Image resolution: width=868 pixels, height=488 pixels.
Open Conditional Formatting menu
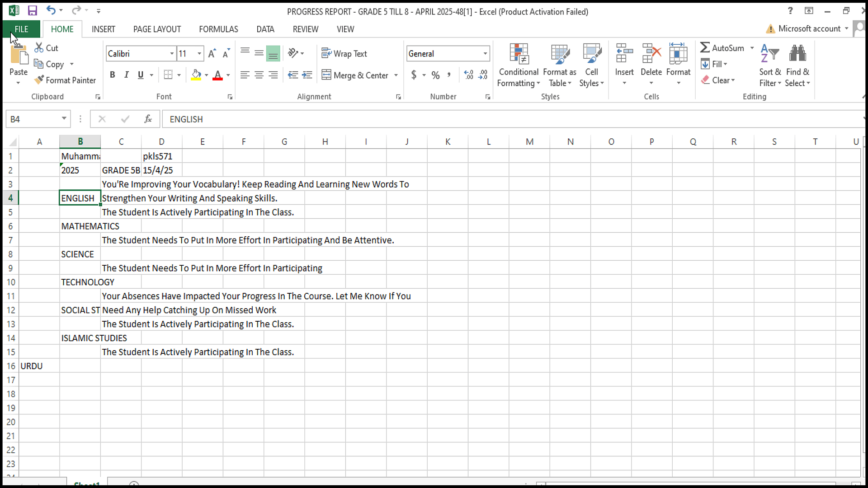519,65
